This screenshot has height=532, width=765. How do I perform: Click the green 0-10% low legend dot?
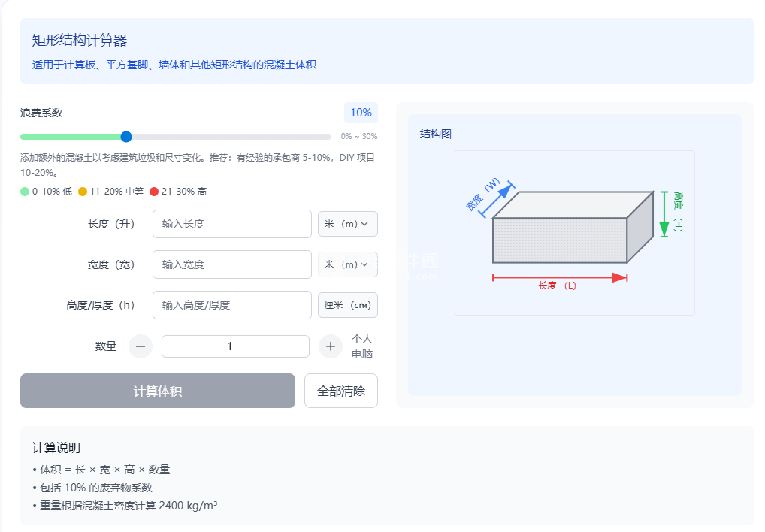(x=25, y=192)
